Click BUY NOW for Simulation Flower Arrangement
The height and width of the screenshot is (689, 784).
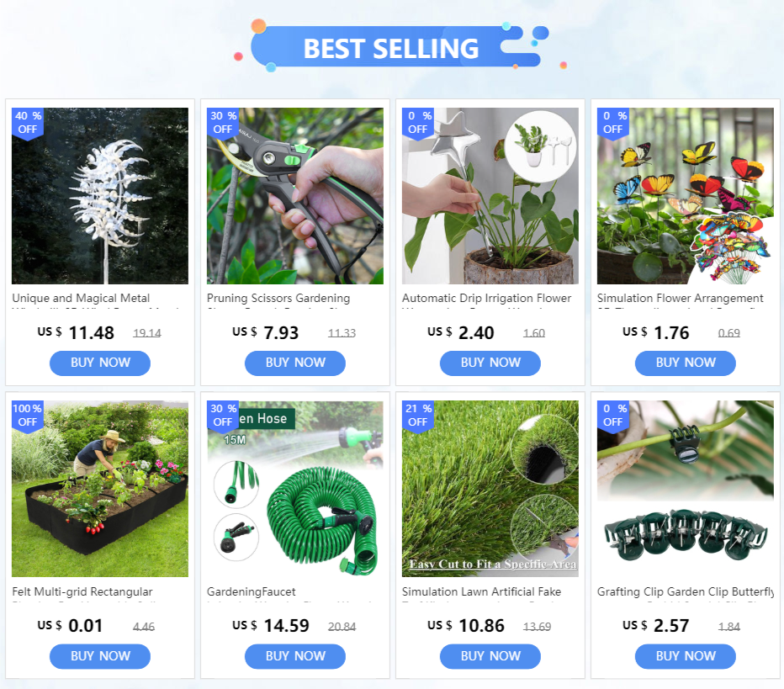685,363
